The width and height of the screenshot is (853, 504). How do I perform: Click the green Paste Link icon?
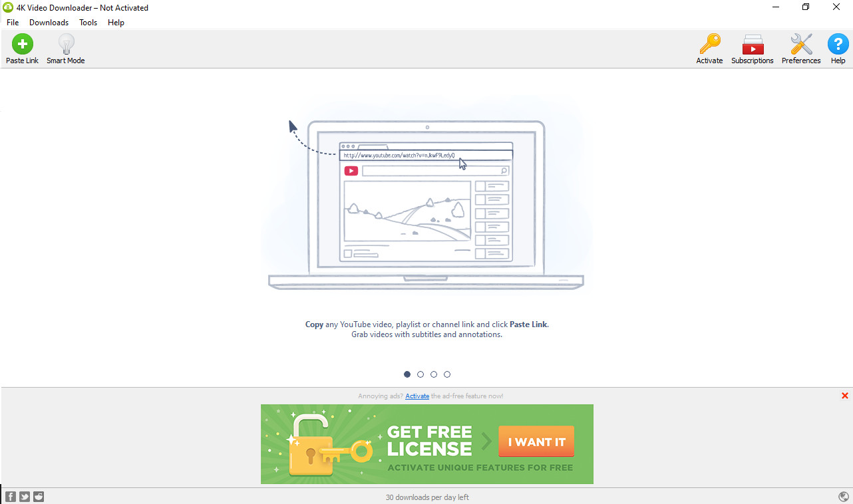coord(23,44)
